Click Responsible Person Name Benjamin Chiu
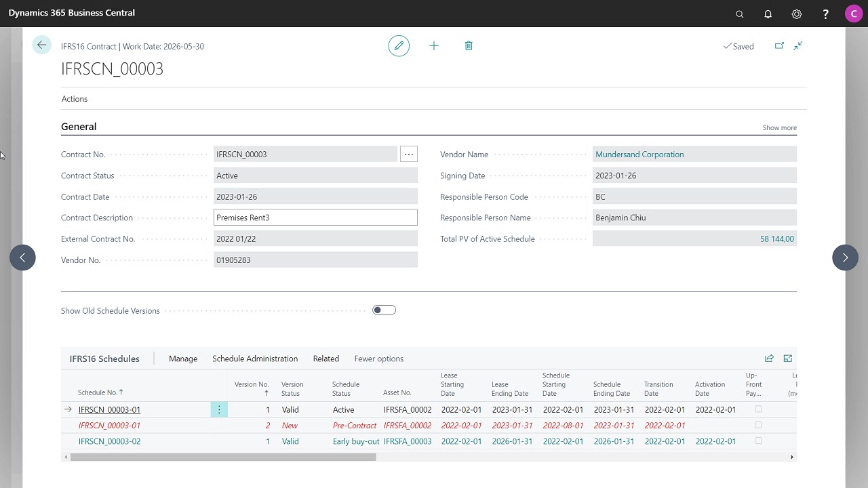 pyautogui.click(x=694, y=218)
